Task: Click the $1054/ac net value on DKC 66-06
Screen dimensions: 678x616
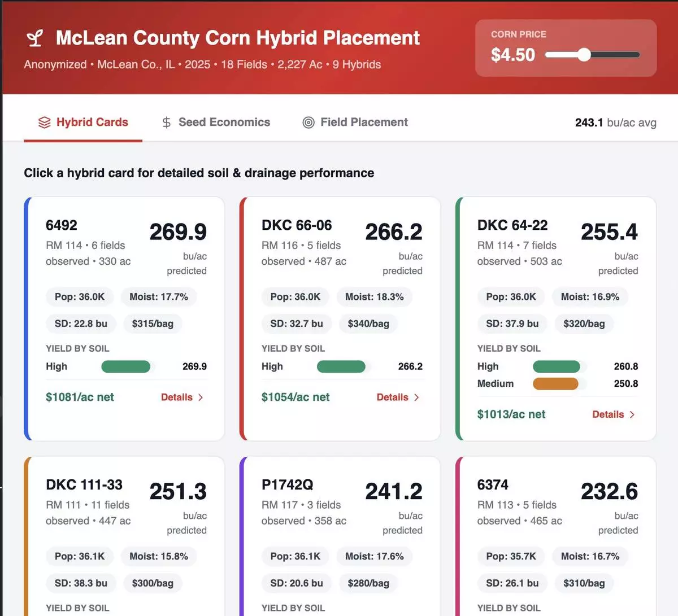Action: (x=296, y=397)
